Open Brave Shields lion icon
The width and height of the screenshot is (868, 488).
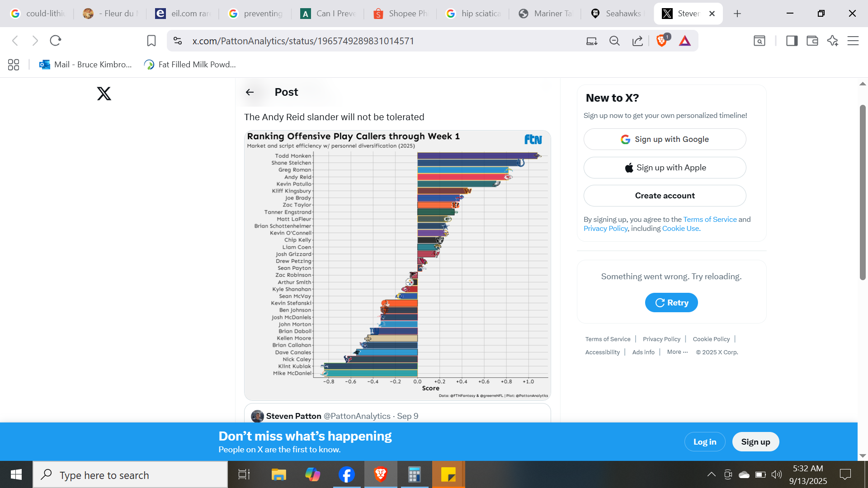661,41
